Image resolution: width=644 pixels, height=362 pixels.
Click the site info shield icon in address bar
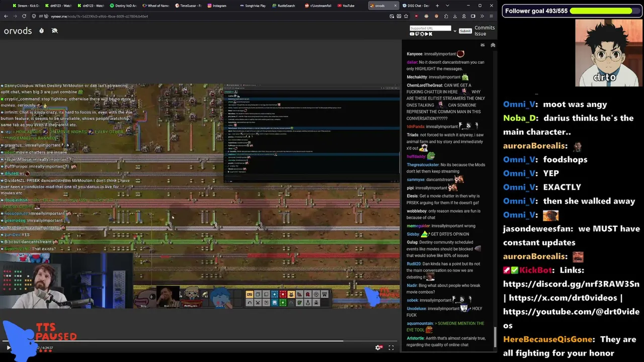[35, 16]
